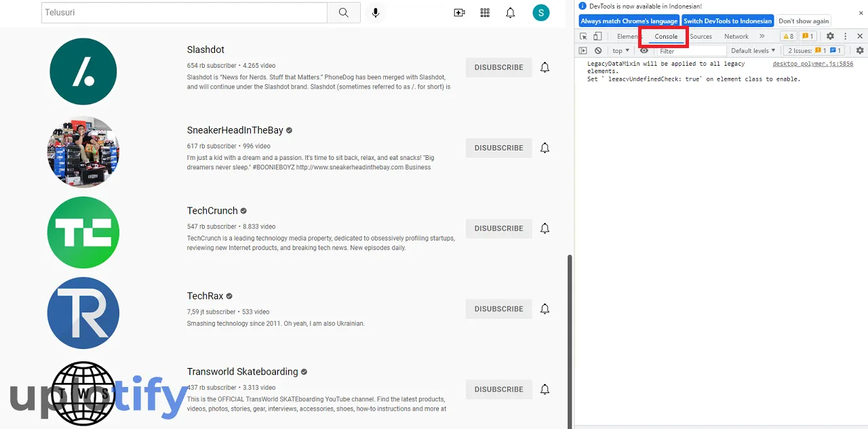Open TechCrunch channel avatar
Screen dimensions: 868x429
pos(83,232)
